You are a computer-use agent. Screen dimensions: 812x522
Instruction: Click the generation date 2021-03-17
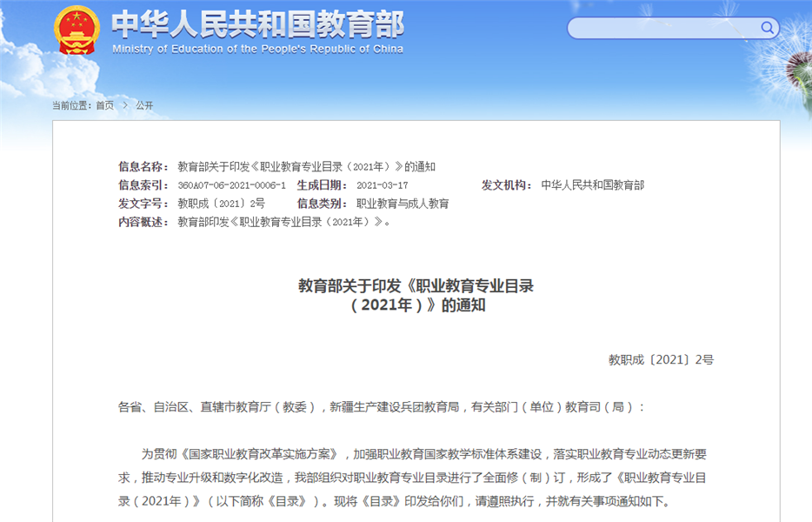[x=382, y=185]
